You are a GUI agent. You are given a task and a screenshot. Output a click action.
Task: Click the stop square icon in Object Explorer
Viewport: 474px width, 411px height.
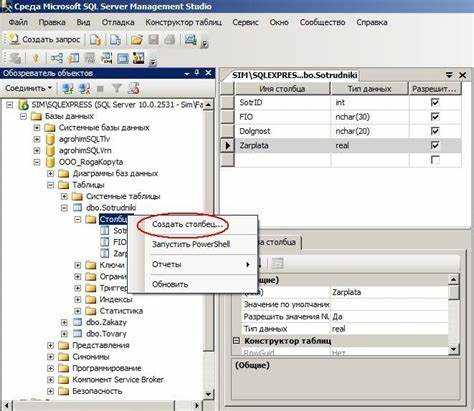[100, 89]
